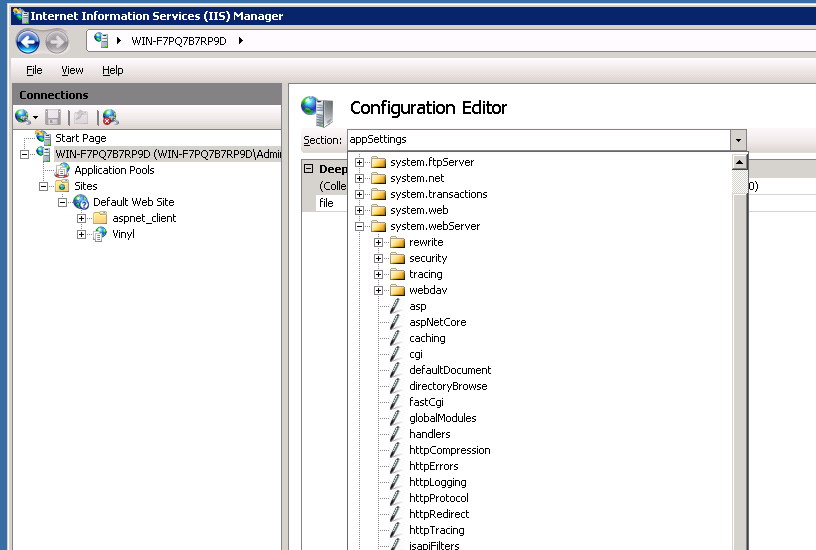Click the server icon in address bar
Screen dimensions: 816x550
click(x=101, y=40)
